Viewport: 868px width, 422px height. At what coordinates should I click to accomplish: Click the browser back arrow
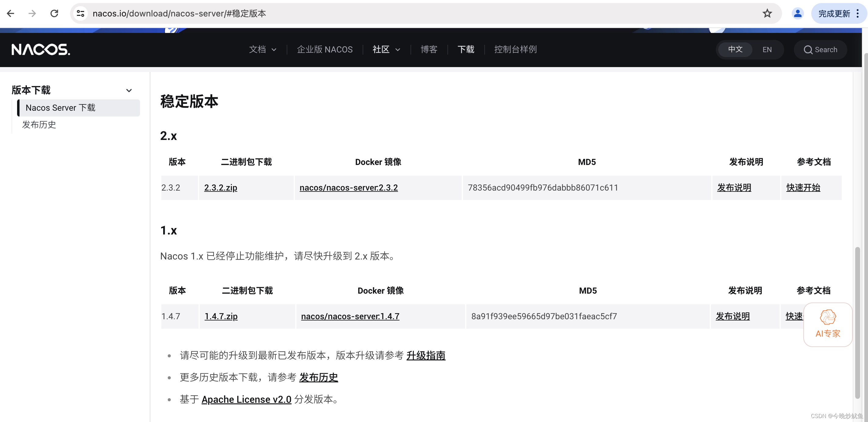(11, 13)
